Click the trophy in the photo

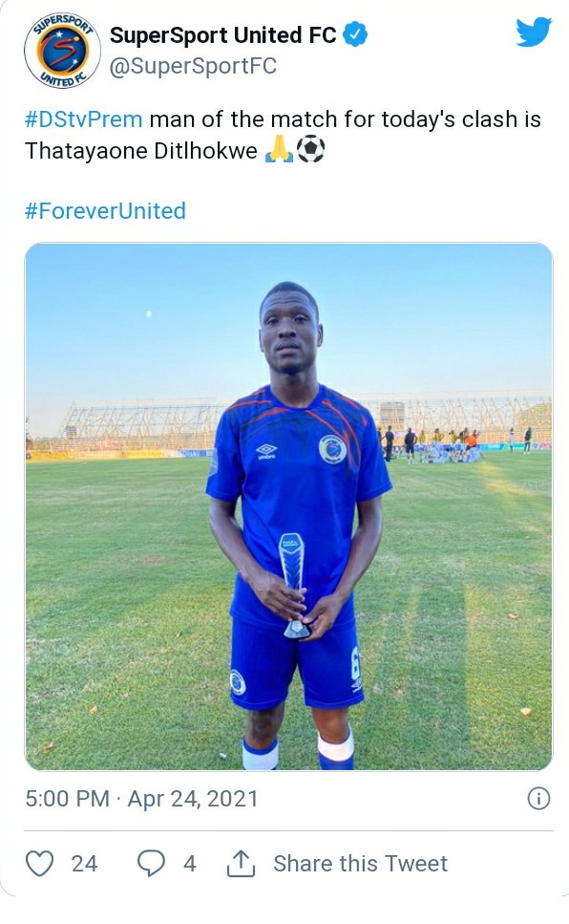point(293,586)
